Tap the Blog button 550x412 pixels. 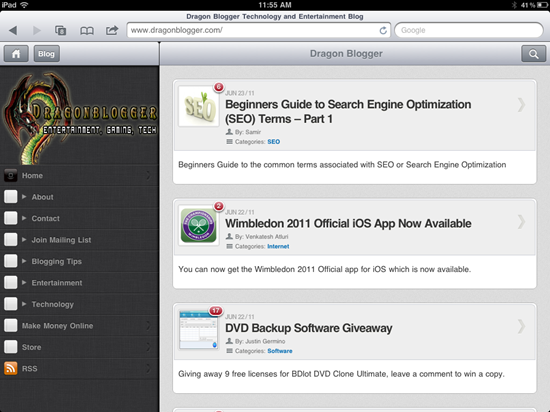(46, 54)
